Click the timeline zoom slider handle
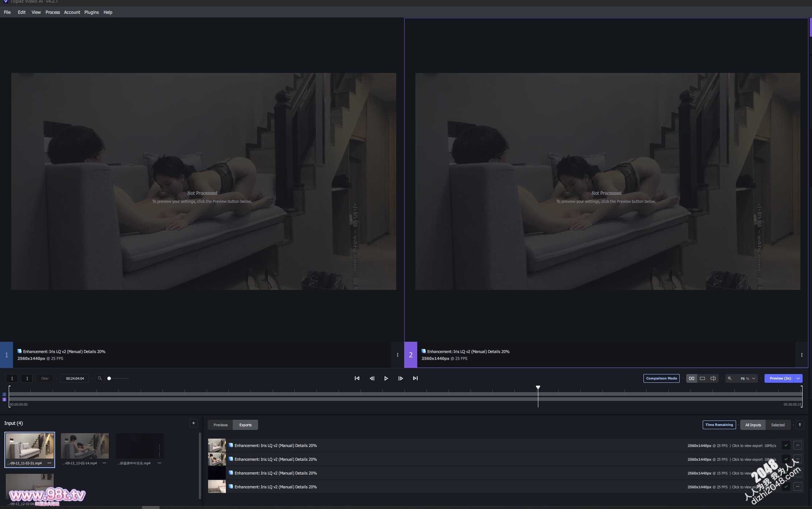Viewport: 812px width, 509px height. point(109,378)
